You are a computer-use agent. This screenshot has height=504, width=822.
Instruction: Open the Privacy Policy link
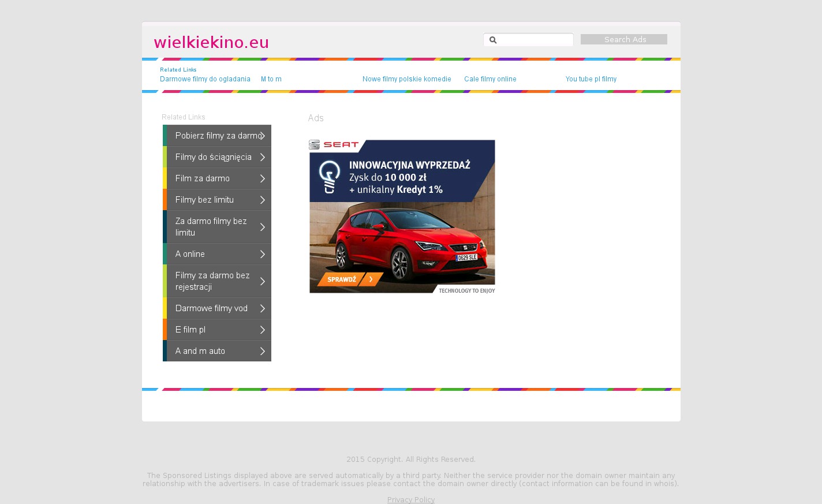(410, 499)
